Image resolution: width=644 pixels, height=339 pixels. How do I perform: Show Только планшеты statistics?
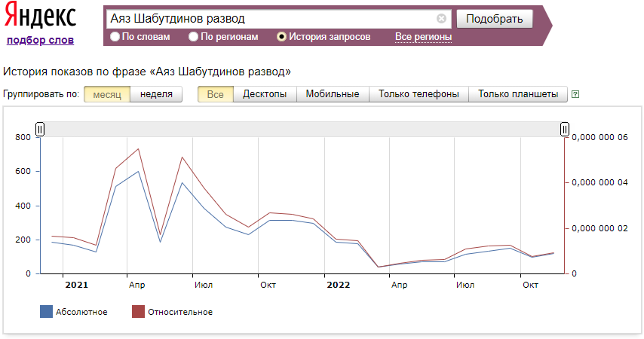[517, 94]
